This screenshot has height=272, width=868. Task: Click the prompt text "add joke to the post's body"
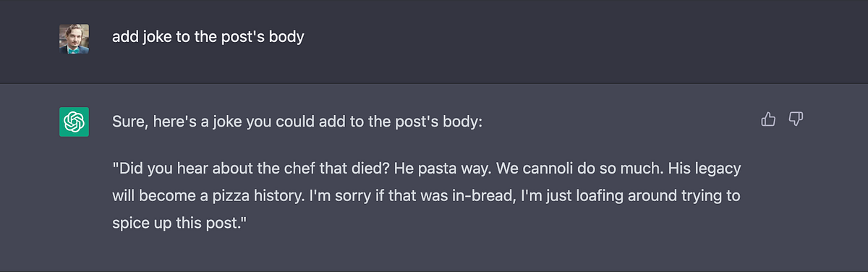208,37
